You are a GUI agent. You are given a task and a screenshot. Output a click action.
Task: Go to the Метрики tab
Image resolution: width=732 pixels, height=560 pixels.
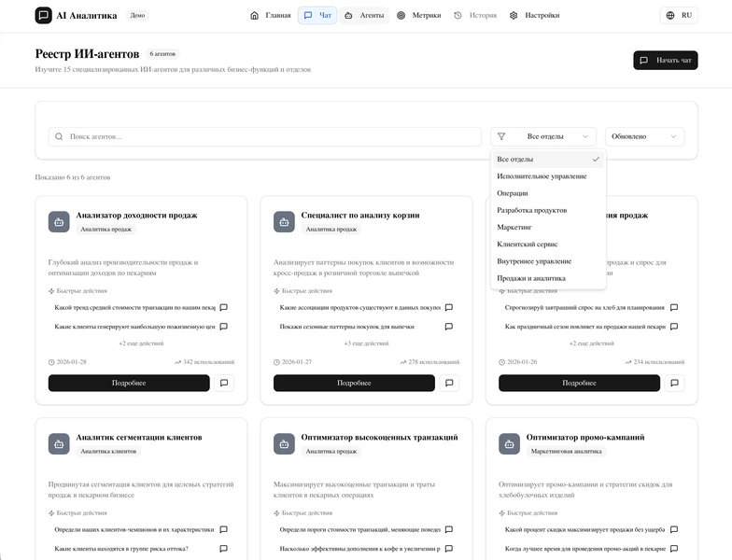coord(418,15)
